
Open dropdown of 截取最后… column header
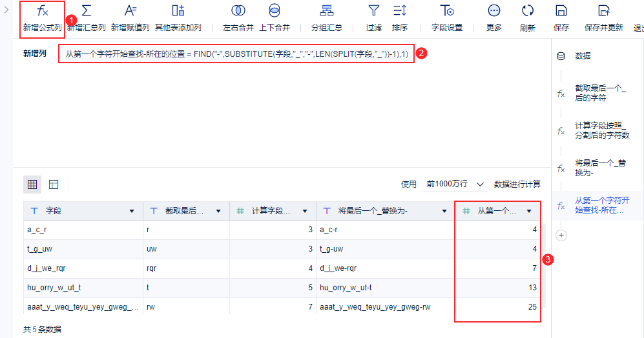coord(218,212)
